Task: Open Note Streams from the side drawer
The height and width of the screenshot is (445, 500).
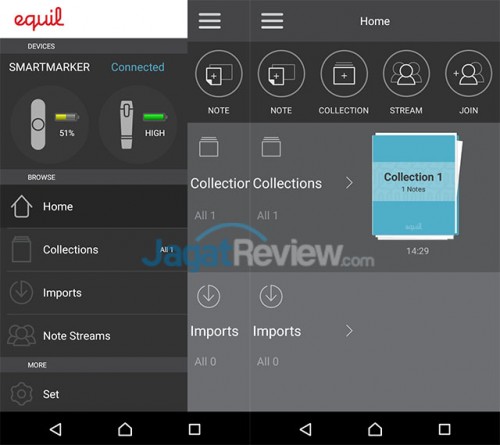Action: point(94,335)
